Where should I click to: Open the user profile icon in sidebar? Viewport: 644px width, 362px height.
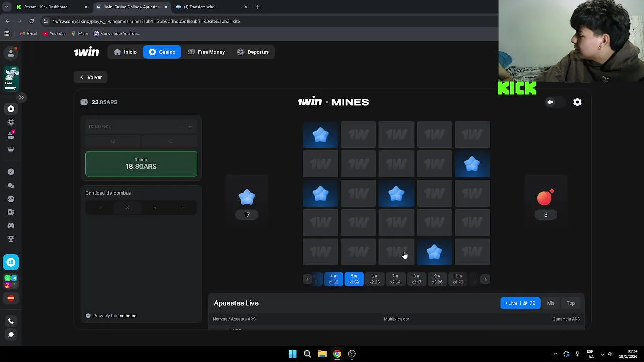point(11,53)
